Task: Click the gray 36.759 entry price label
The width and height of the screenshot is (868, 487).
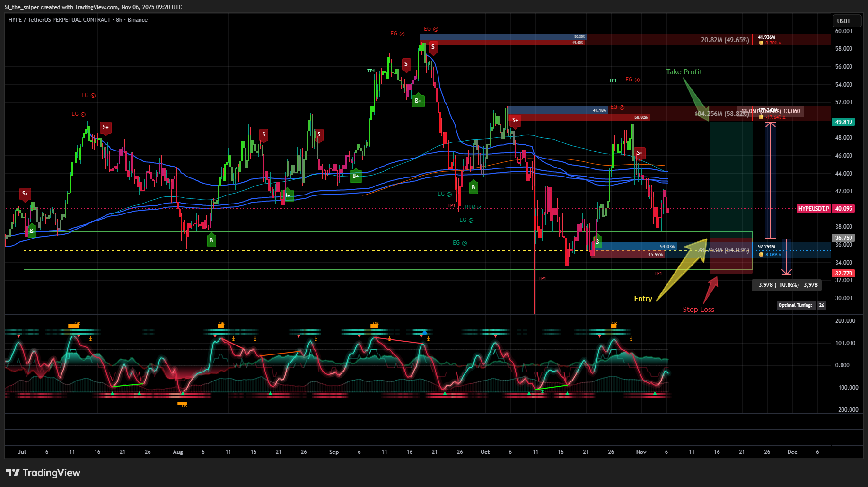Action: pos(843,238)
